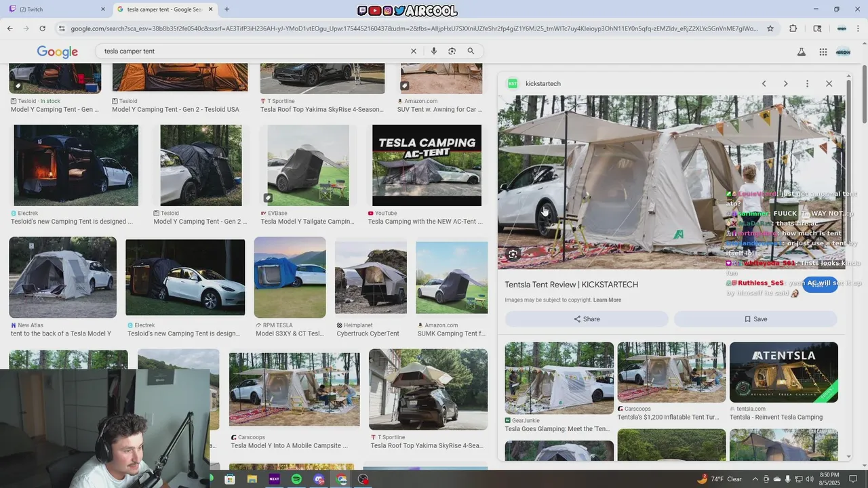The height and width of the screenshot is (488, 868).
Task: Open the Chrome extensions puzzle icon
Action: (793, 28)
